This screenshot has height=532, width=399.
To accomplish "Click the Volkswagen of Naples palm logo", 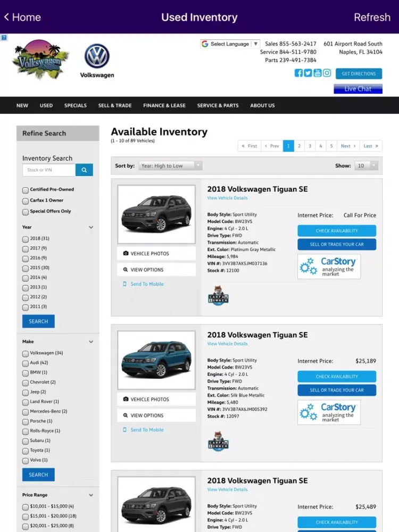I will coord(40,59).
